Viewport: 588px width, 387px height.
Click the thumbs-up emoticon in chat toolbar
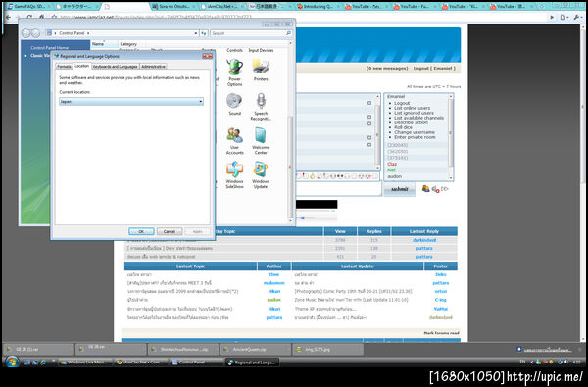312,176
